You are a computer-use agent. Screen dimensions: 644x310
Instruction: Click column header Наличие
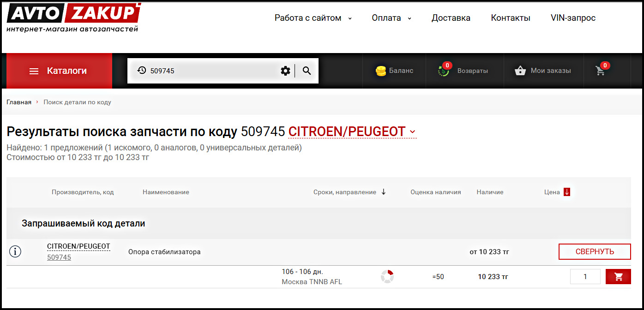[x=490, y=192]
